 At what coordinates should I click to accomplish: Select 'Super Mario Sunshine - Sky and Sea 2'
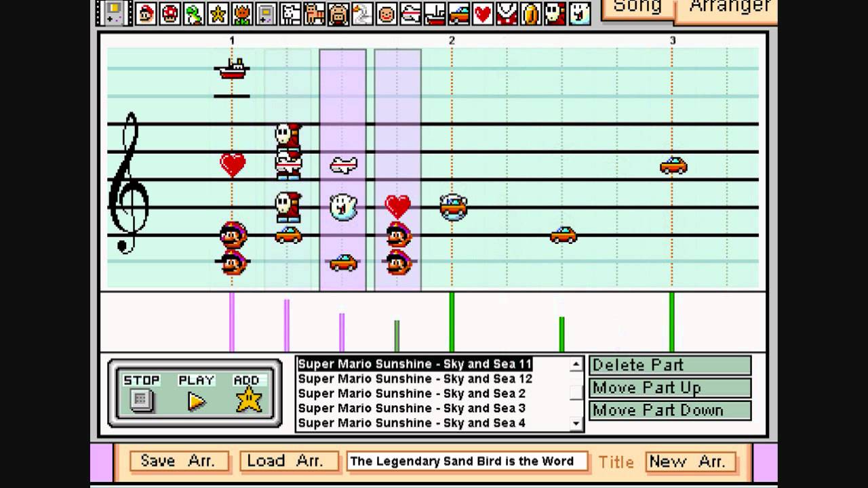(x=412, y=394)
